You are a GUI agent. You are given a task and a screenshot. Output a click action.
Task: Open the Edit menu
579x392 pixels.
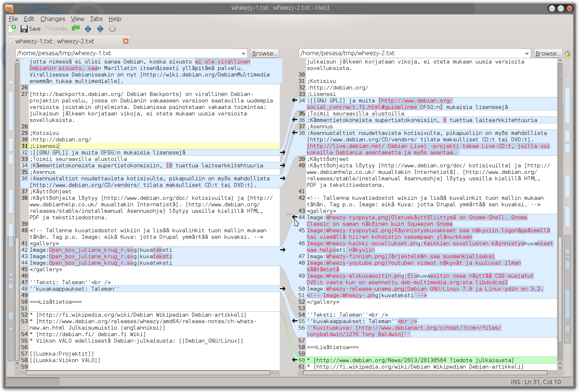29,19
